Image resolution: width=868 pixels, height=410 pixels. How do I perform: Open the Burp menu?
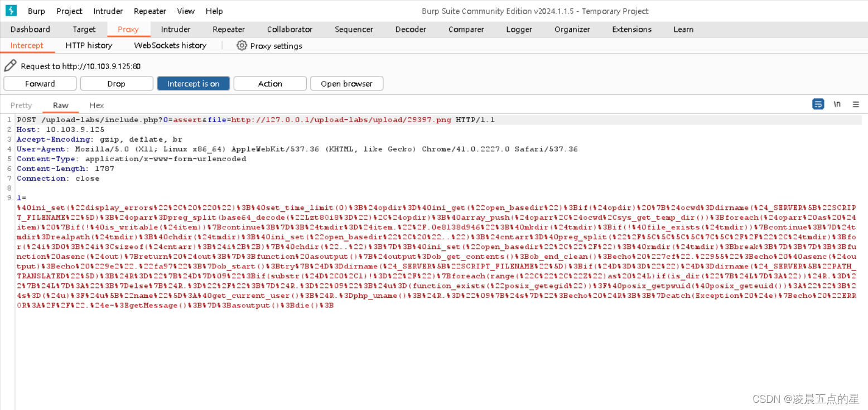coord(36,11)
